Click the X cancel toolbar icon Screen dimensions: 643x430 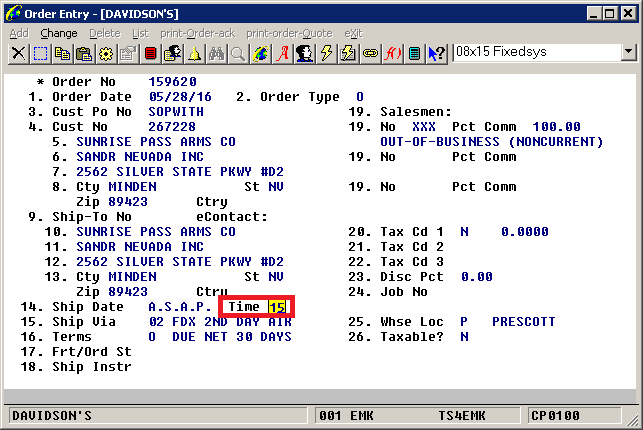[18, 54]
